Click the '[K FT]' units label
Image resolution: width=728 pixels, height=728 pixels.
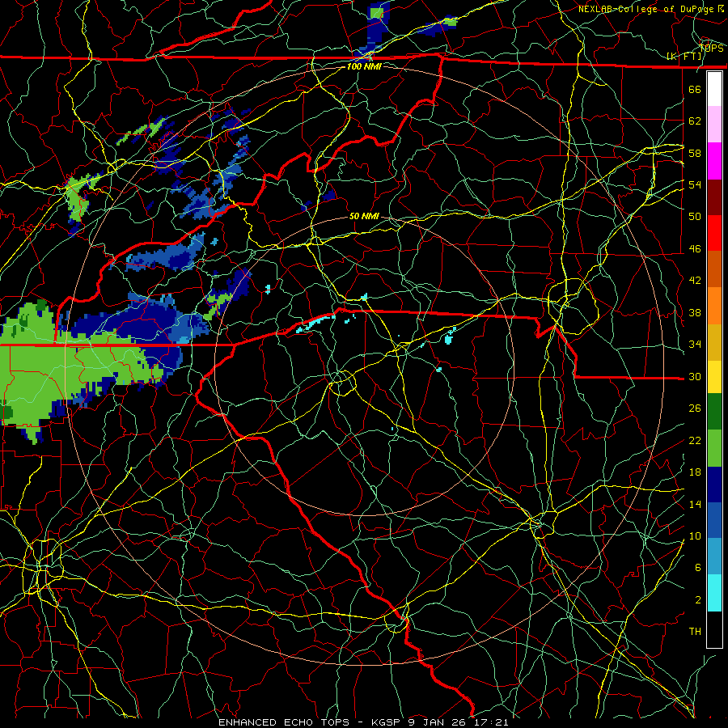[x=684, y=57]
